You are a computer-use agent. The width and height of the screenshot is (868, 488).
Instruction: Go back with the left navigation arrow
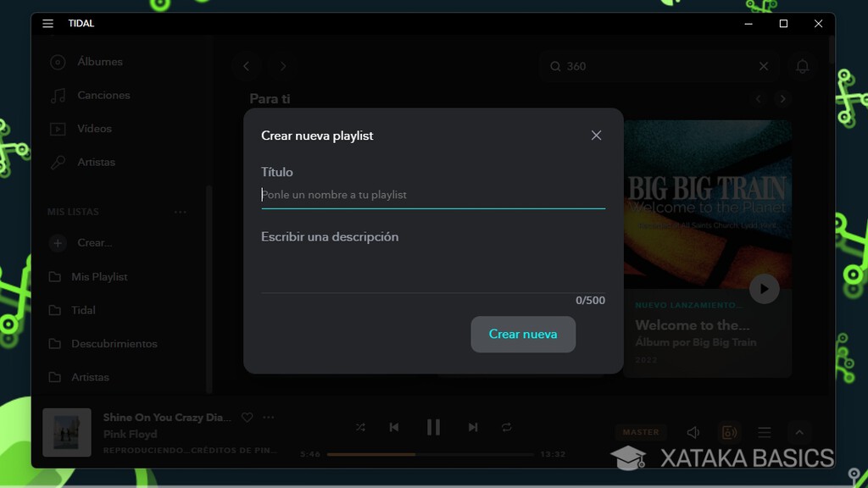click(x=247, y=66)
